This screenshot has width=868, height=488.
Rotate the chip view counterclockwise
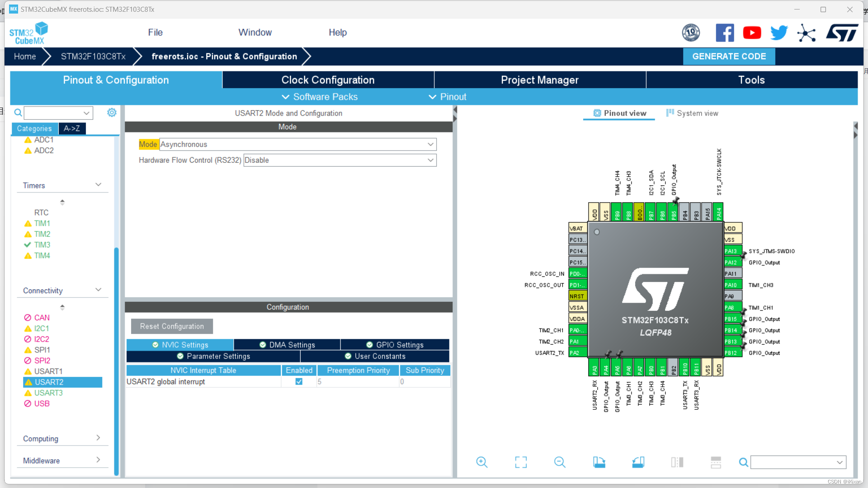(638, 462)
